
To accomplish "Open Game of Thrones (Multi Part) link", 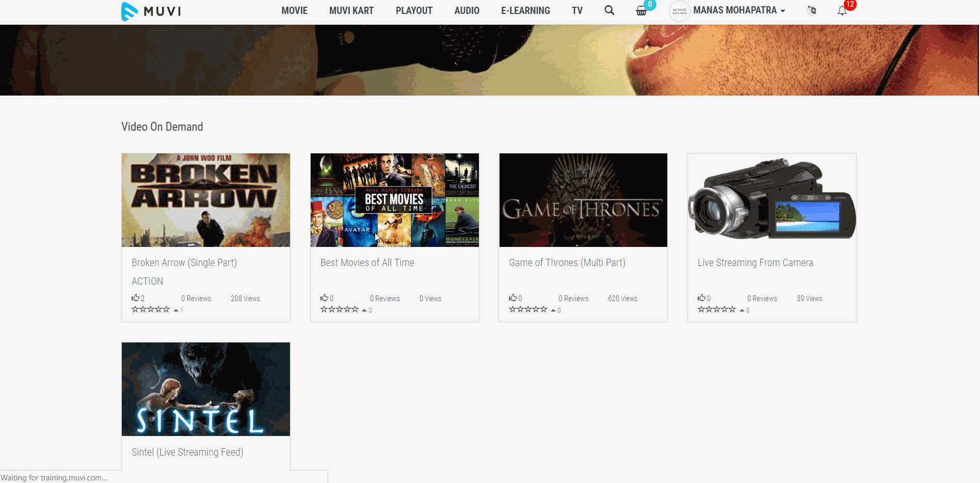I will pyautogui.click(x=567, y=263).
